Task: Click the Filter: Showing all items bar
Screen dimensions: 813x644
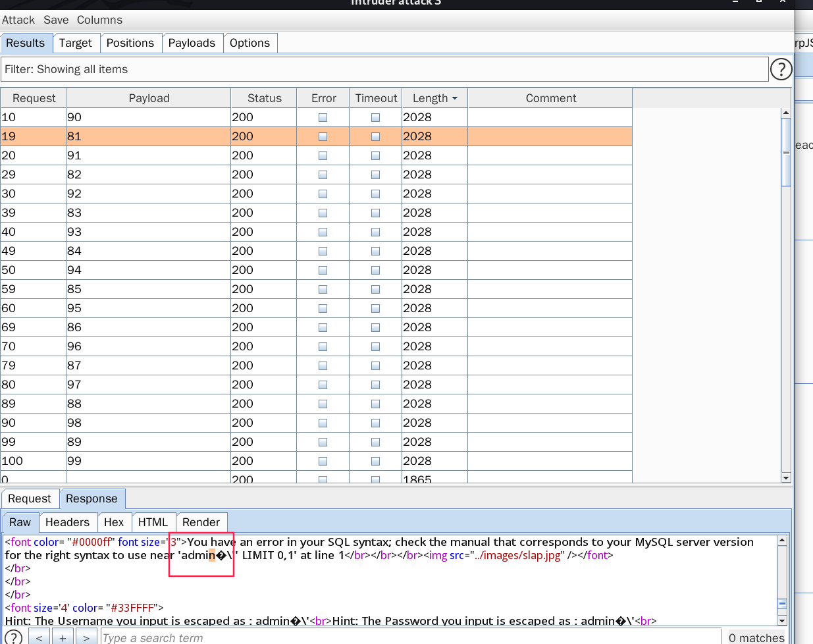Action: [x=384, y=69]
